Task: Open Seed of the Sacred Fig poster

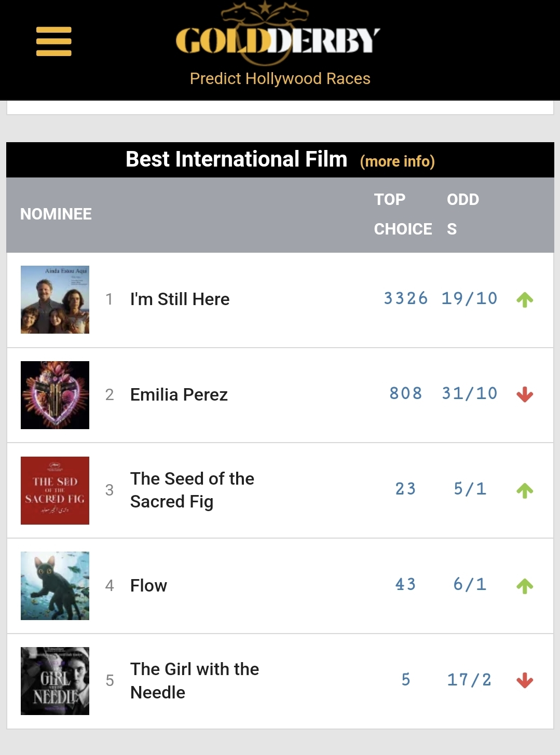Action: point(55,490)
